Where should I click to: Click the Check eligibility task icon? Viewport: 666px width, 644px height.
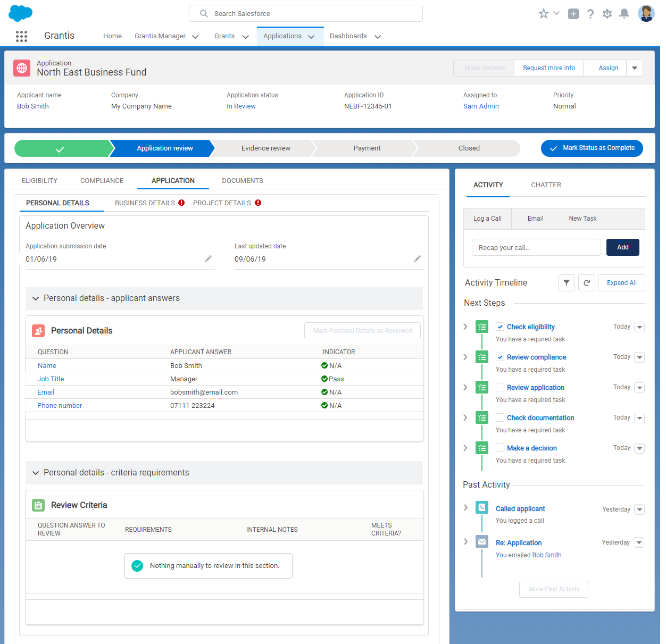pyautogui.click(x=482, y=327)
